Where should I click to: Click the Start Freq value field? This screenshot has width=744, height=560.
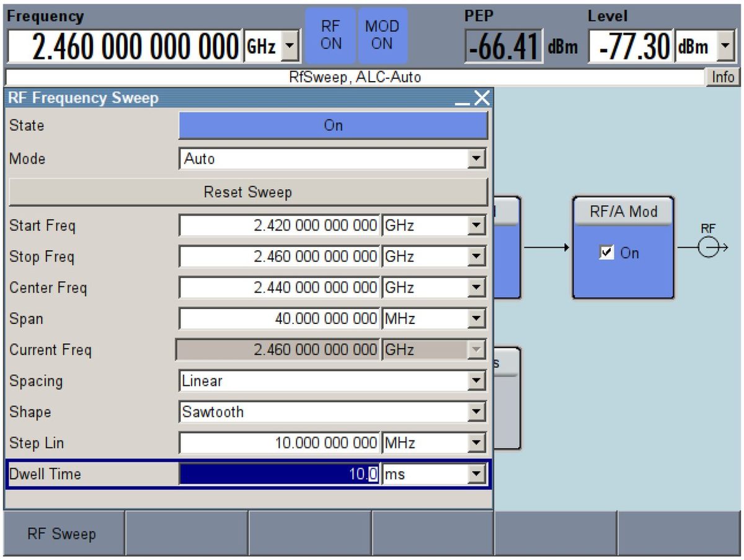(x=280, y=225)
